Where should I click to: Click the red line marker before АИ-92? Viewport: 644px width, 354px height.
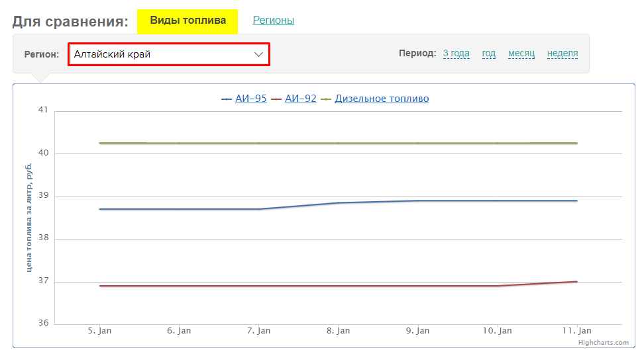[276, 99]
